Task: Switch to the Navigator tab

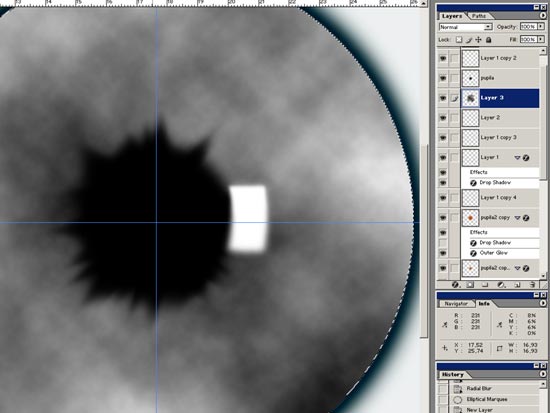Action: tap(456, 304)
